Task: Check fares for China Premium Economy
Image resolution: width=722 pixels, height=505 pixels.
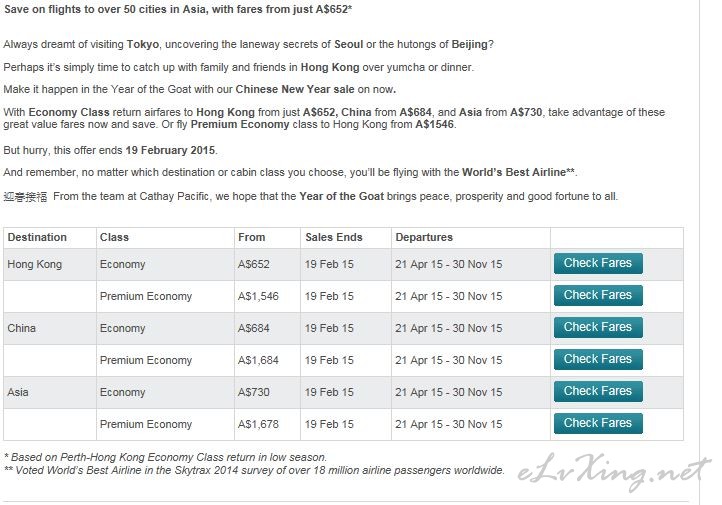Action: coord(598,359)
